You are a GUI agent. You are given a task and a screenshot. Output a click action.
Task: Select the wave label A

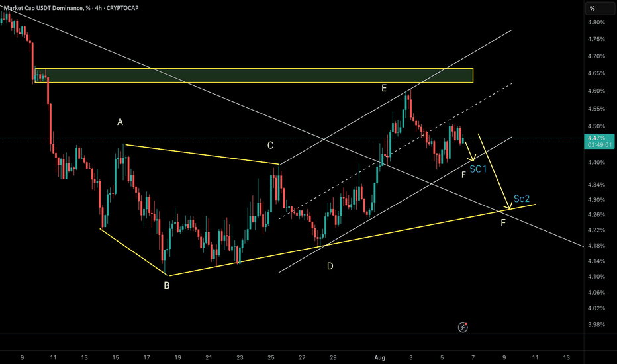(120, 122)
